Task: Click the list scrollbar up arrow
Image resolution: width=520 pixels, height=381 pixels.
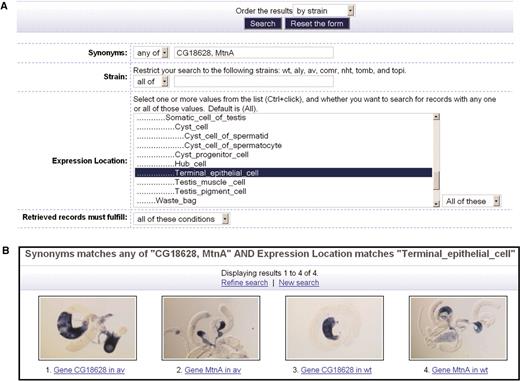Action: (x=436, y=117)
